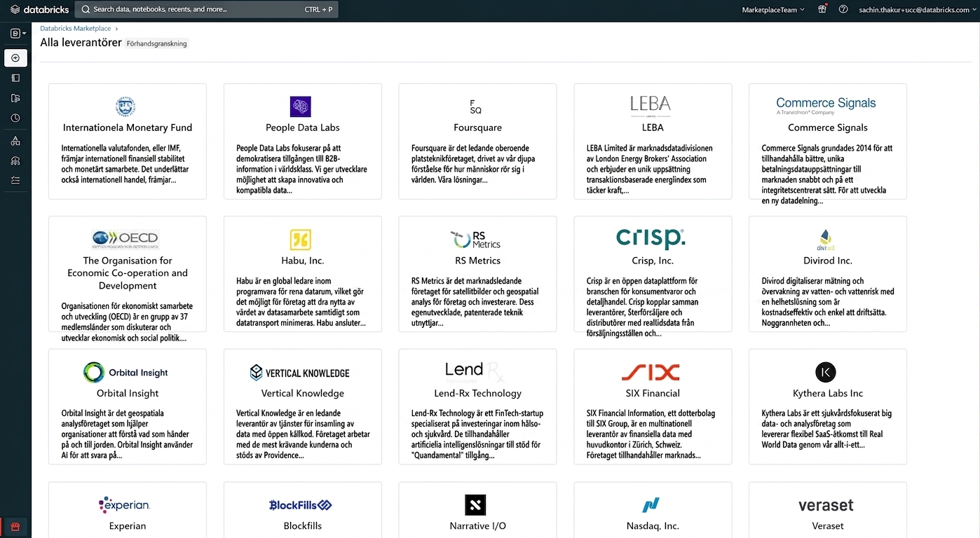Click the Experian logo
The height and width of the screenshot is (538, 980).
click(x=125, y=504)
